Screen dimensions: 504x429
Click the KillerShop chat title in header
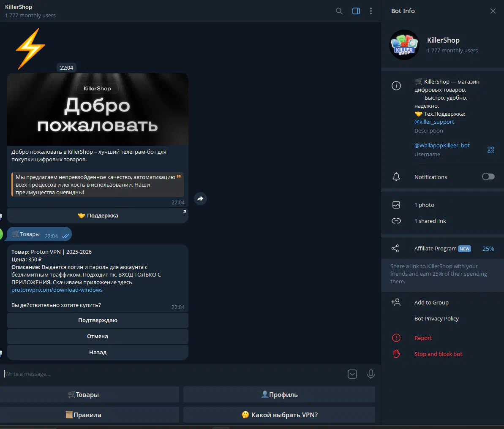tap(18, 7)
